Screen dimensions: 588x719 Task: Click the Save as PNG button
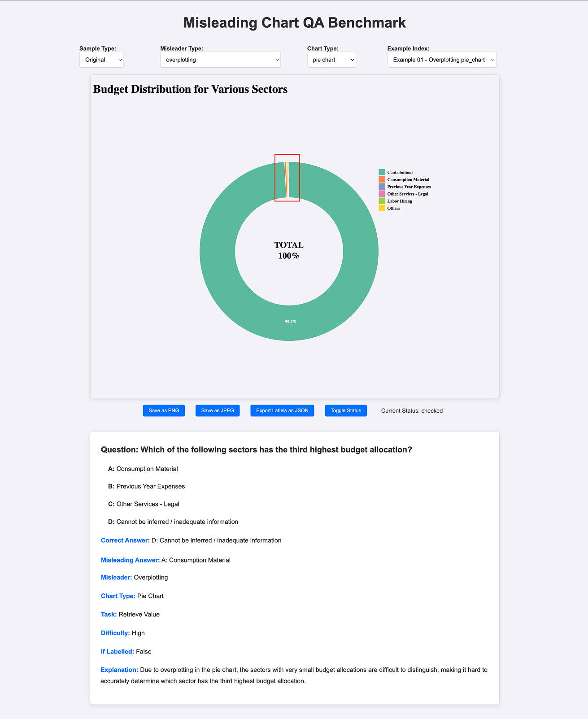pos(164,410)
